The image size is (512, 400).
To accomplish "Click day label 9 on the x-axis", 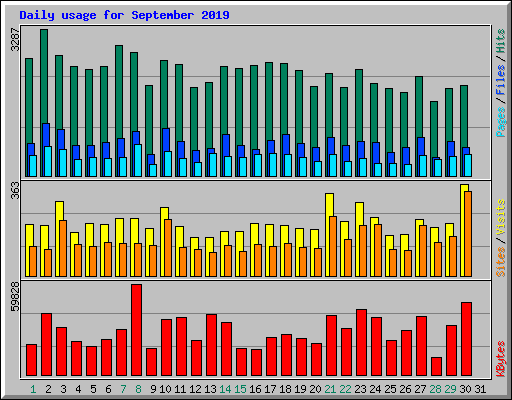I will [x=153, y=389].
